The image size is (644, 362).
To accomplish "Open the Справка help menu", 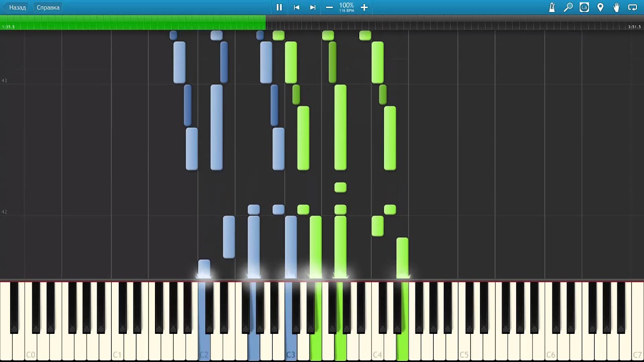I will [x=48, y=8].
